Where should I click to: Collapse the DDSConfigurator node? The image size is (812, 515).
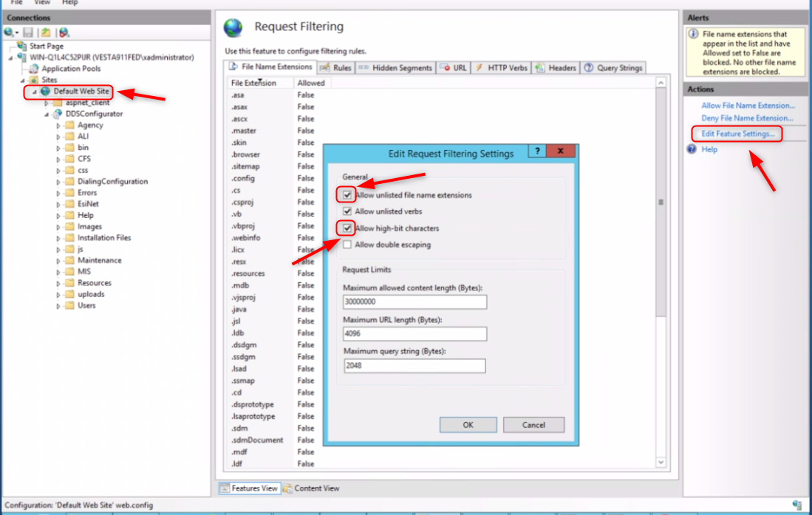46,114
